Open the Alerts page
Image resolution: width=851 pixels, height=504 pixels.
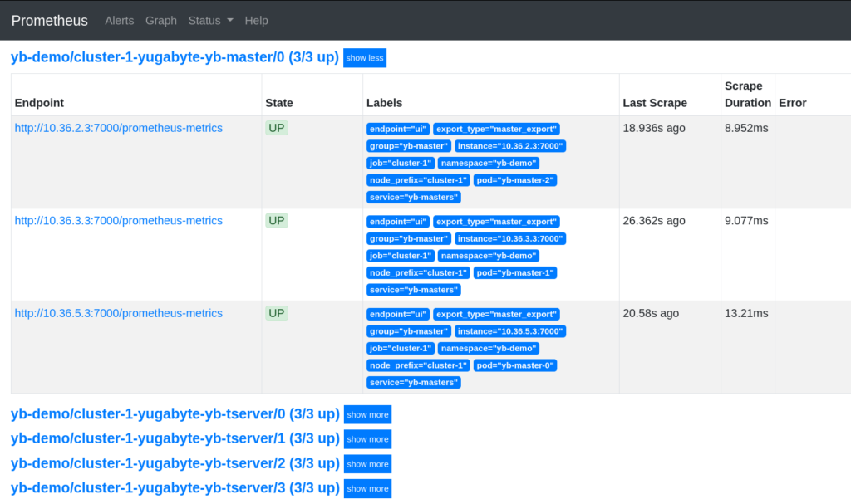(x=119, y=20)
